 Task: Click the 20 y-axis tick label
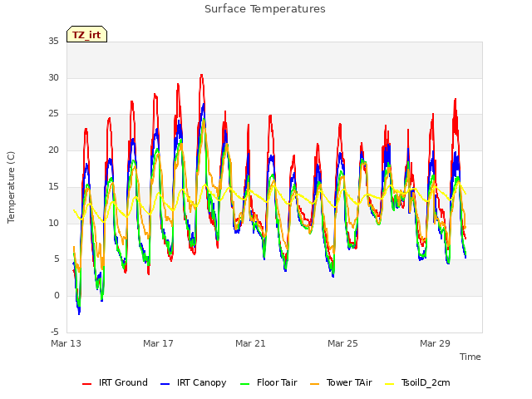point(53,150)
